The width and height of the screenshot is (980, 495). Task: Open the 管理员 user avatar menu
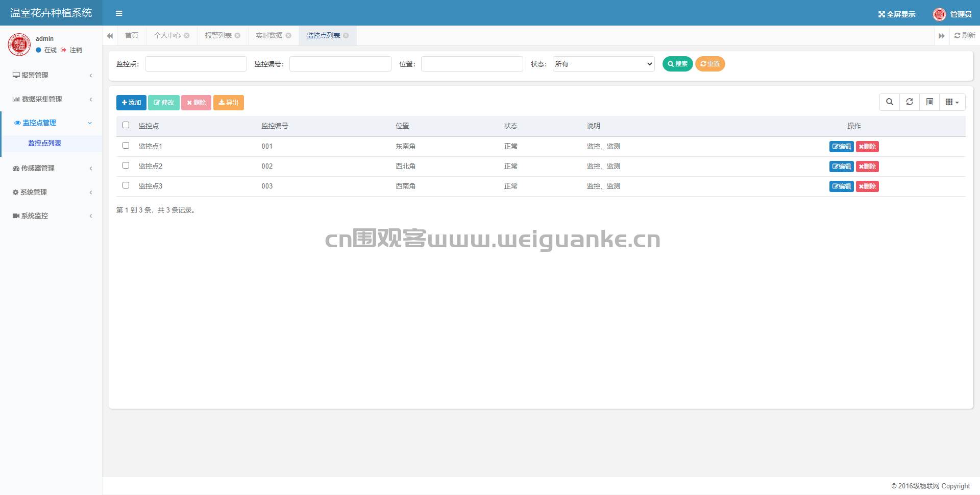click(952, 14)
